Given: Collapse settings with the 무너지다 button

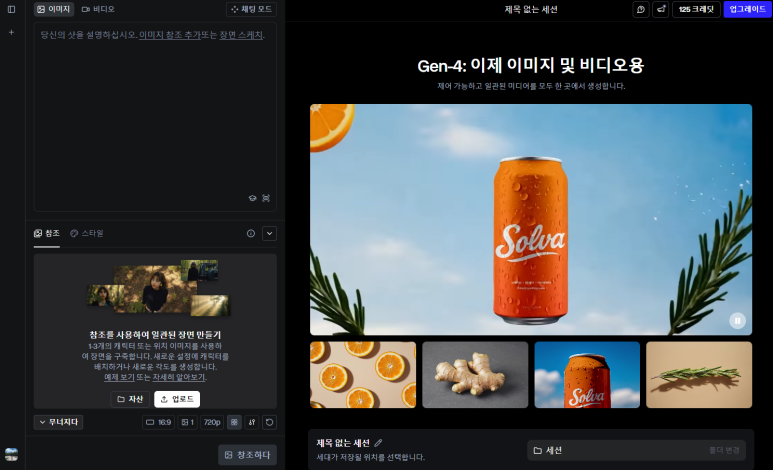Looking at the screenshot, I should pos(59,422).
